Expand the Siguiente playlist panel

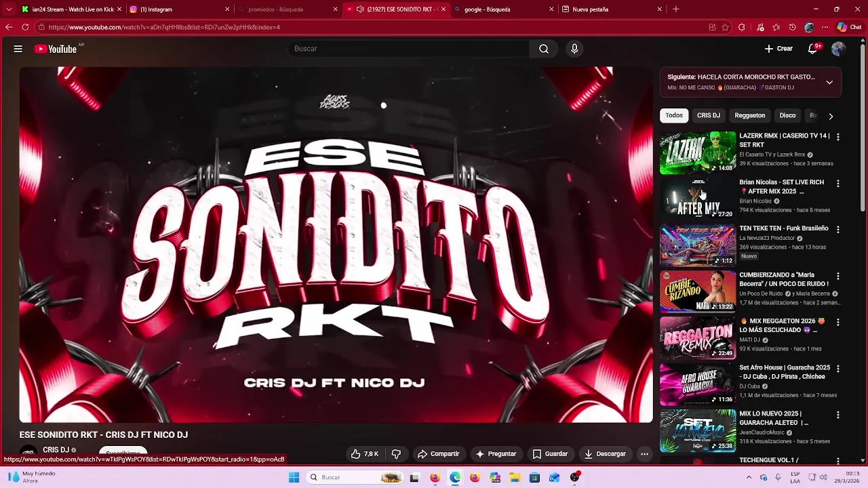tap(829, 82)
